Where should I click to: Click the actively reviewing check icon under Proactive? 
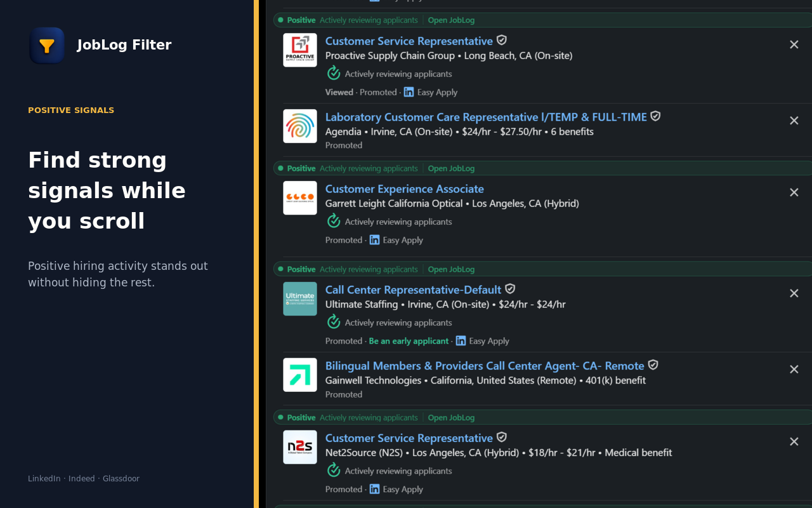tap(334, 74)
